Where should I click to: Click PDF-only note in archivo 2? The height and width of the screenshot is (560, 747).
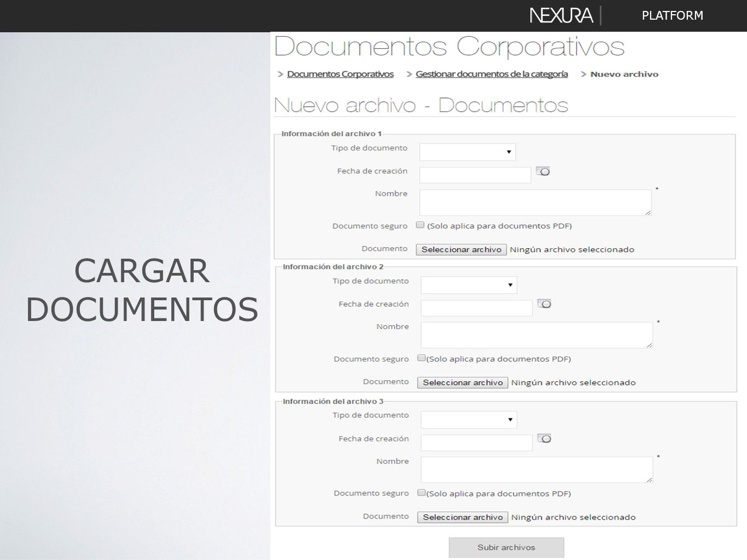coord(499,359)
